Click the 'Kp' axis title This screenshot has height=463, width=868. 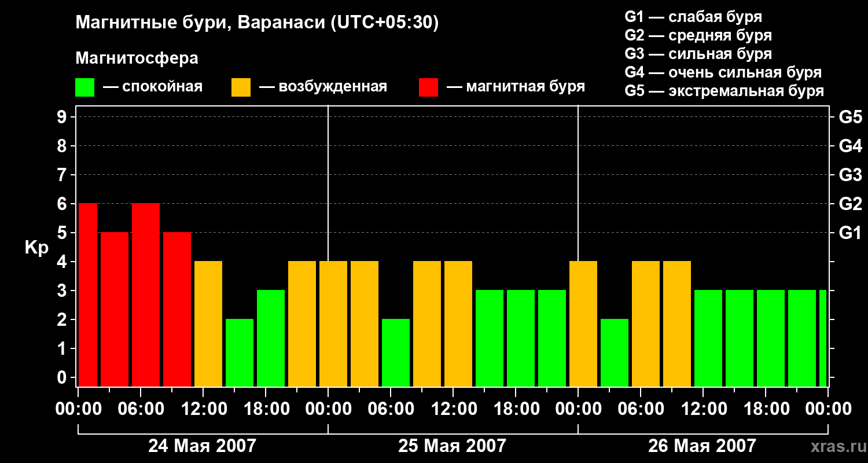tap(36, 248)
